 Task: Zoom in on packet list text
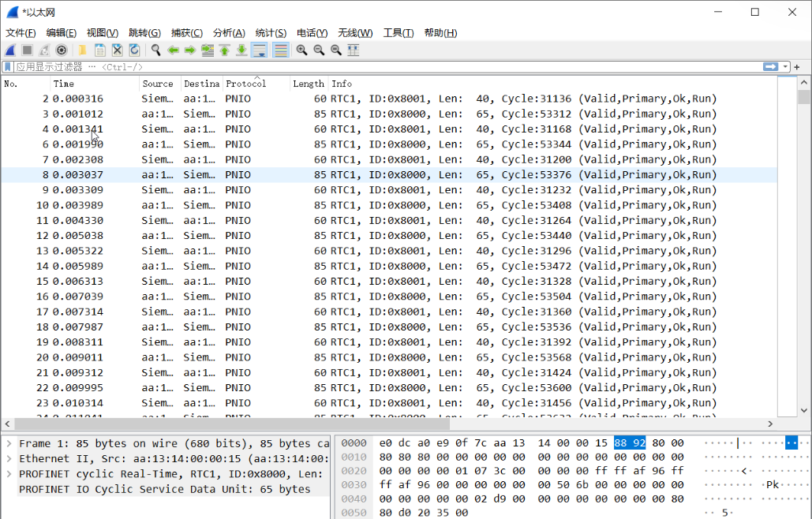click(301, 50)
